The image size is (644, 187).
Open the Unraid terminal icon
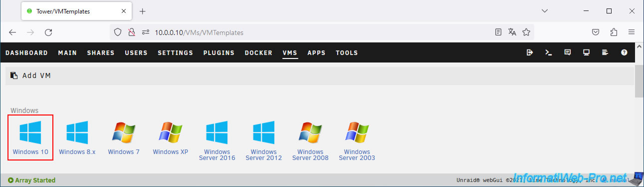pyautogui.click(x=549, y=52)
